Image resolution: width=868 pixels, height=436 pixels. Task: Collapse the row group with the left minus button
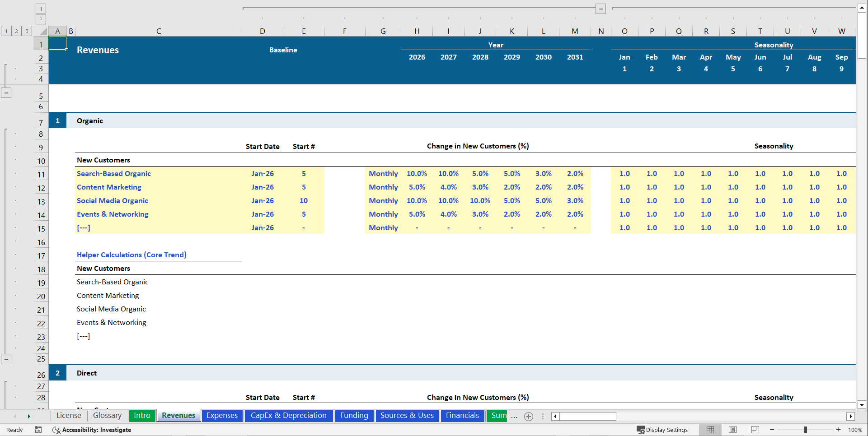click(6, 93)
